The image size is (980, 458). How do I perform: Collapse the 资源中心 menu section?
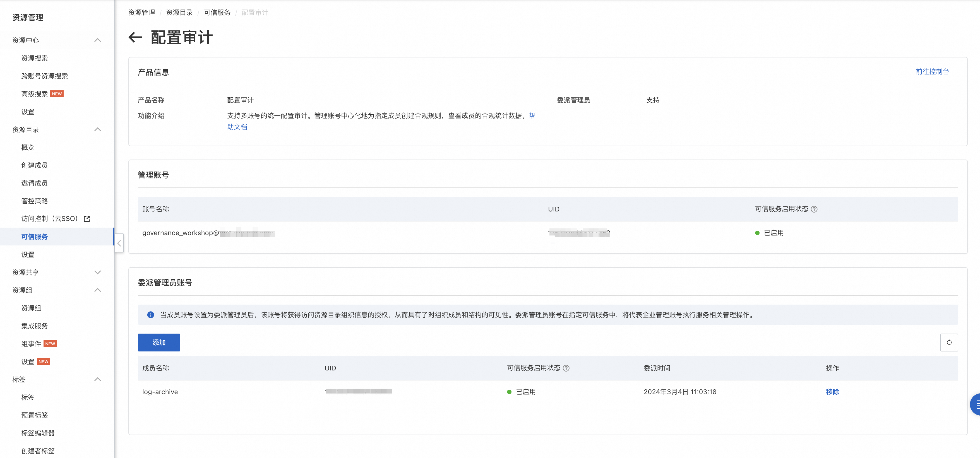click(x=97, y=40)
